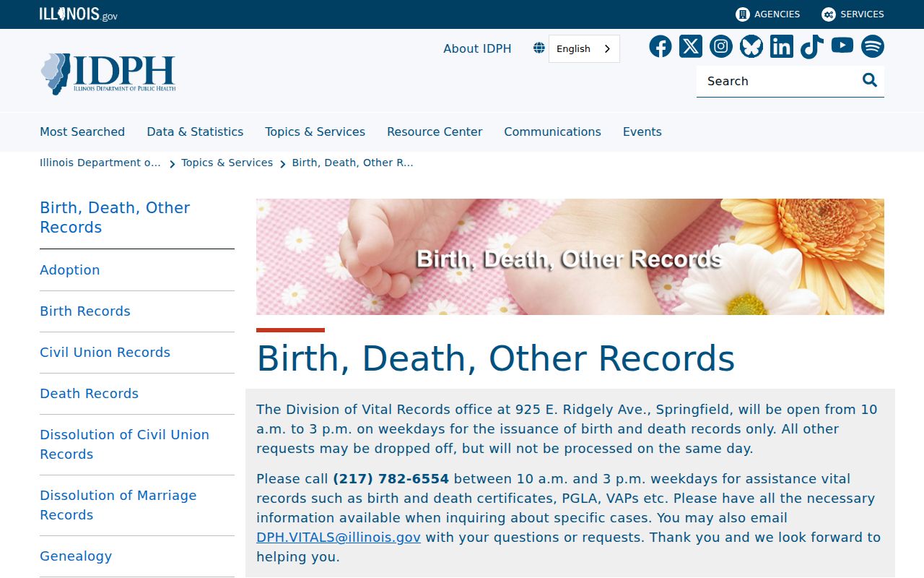Click the DPH.VITALS@illinois.gov email link

coord(339,538)
